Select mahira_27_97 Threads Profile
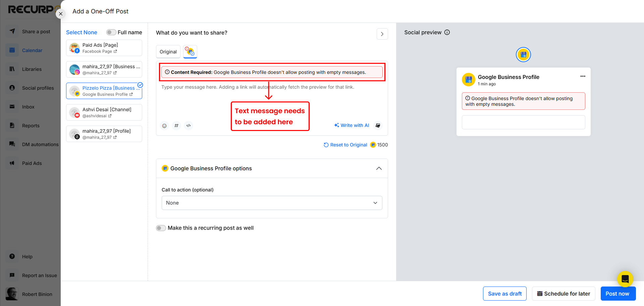 pyautogui.click(x=104, y=134)
